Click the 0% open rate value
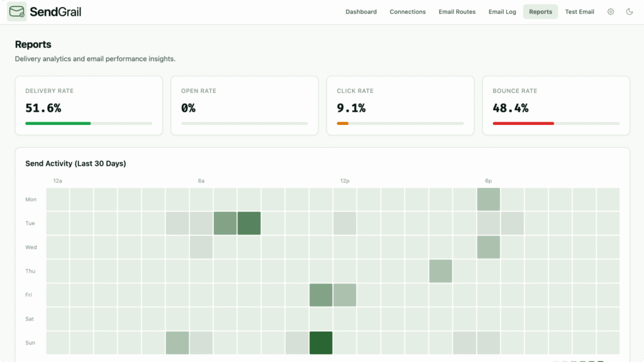Viewport: 644px width, 362px height. (x=188, y=108)
